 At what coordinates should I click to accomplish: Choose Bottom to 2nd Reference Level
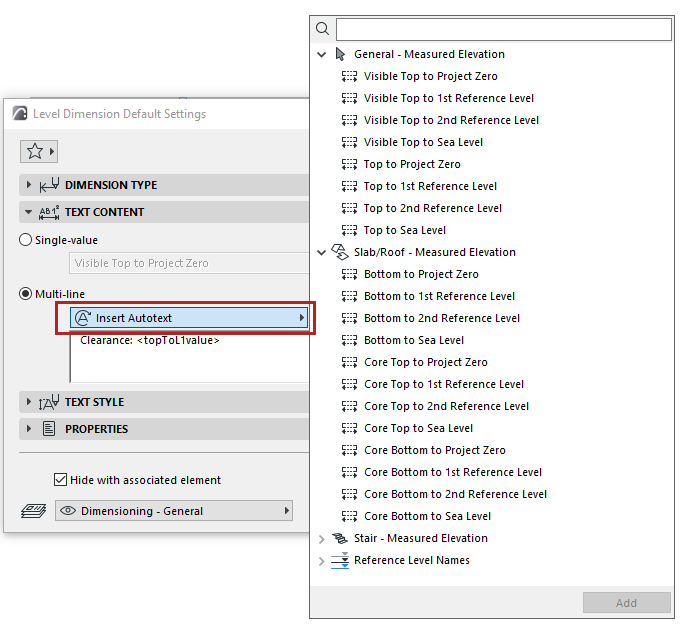pos(442,318)
